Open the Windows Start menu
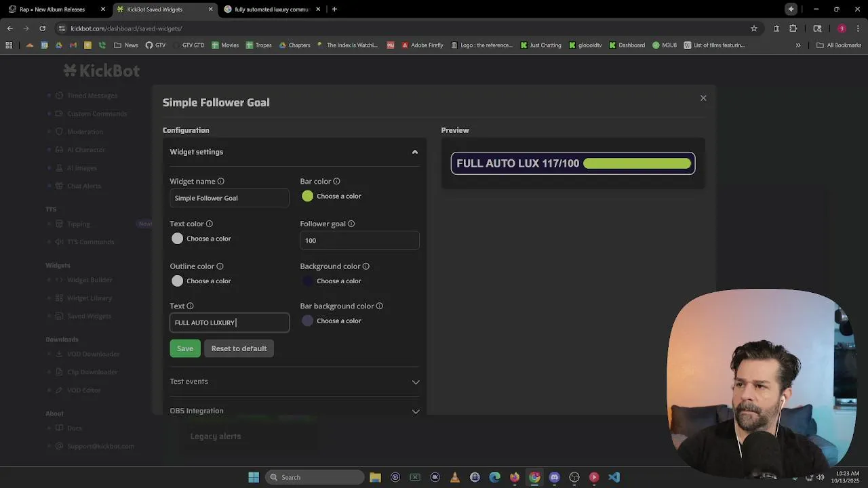 tap(254, 477)
